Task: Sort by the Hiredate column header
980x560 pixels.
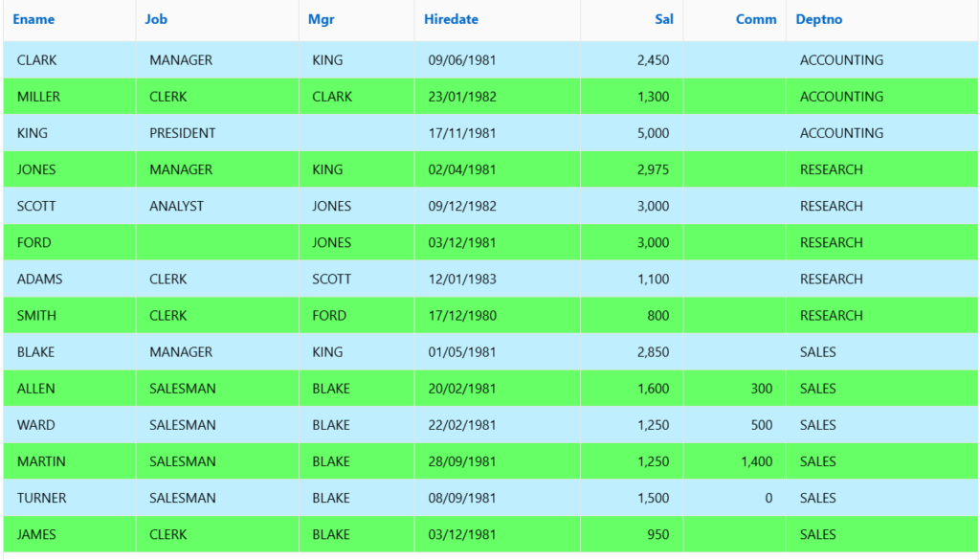Action: pyautogui.click(x=452, y=19)
